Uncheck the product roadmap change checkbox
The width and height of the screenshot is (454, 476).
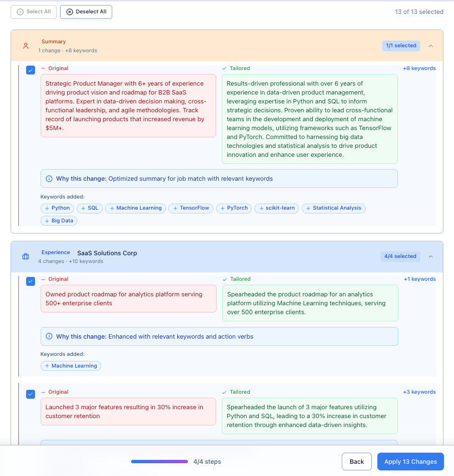point(31,281)
